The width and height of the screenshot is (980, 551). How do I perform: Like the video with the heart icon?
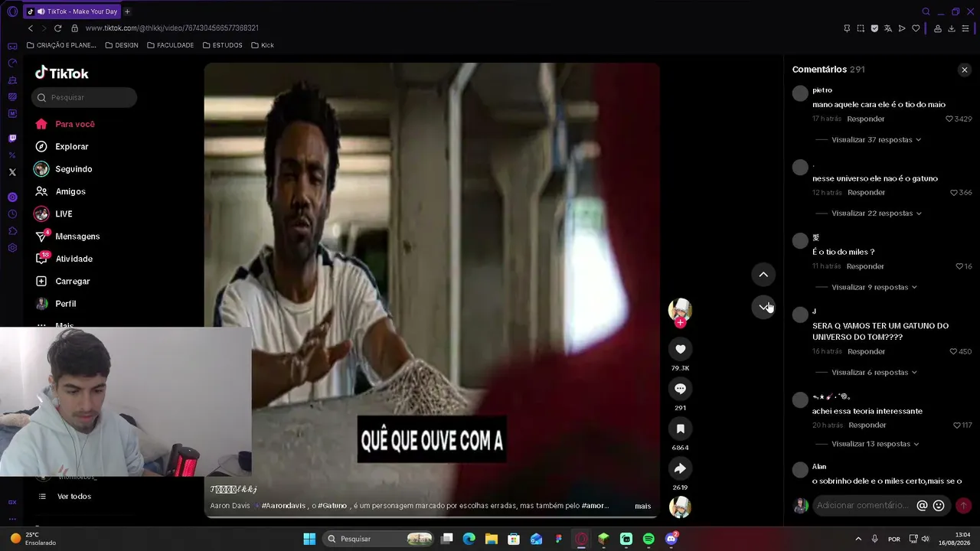click(x=680, y=349)
